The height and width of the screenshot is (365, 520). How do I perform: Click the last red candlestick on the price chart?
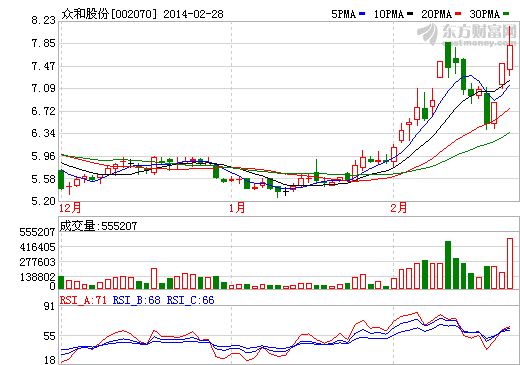point(510,57)
